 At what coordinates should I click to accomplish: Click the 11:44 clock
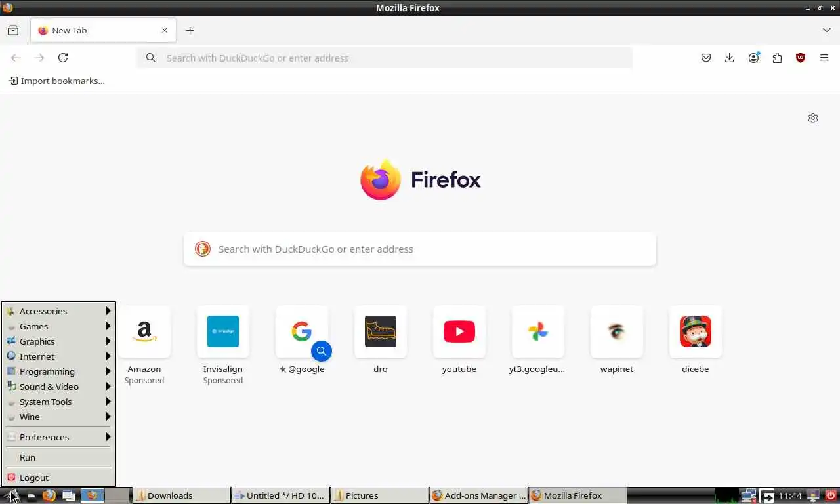click(790, 495)
